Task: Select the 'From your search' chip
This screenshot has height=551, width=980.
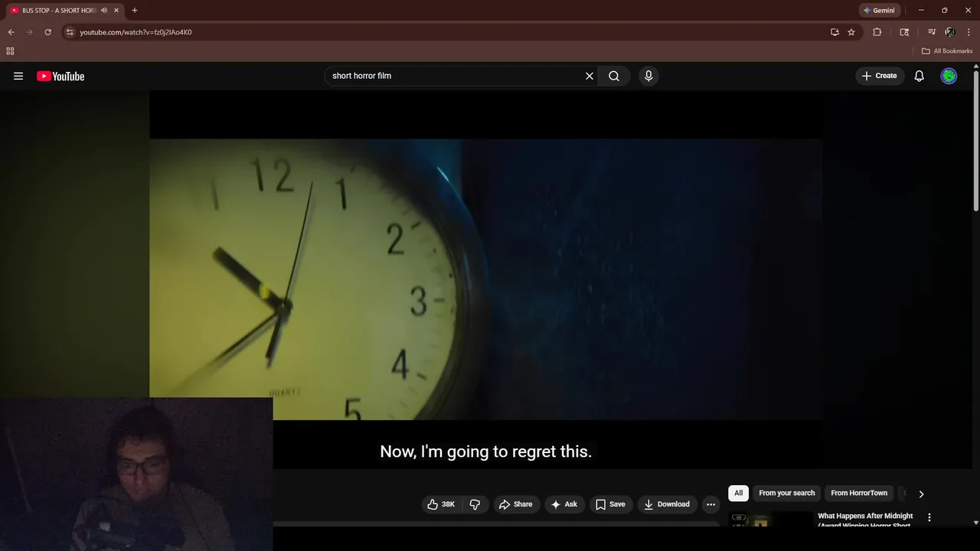Action: tap(786, 493)
